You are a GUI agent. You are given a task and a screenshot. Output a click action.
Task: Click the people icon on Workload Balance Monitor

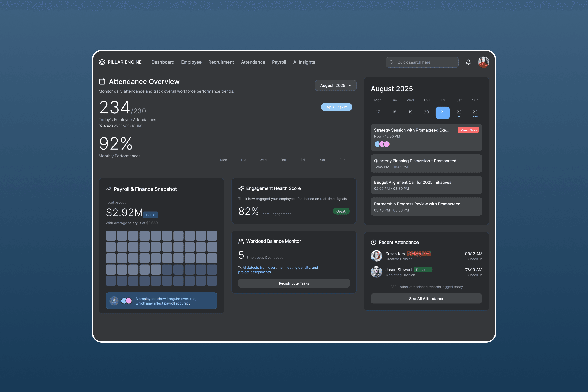pyautogui.click(x=241, y=241)
